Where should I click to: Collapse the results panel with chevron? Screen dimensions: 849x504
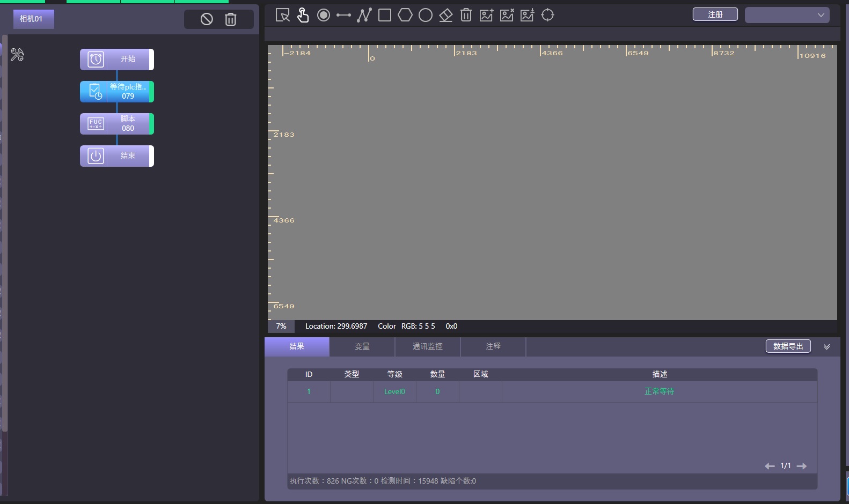827,347
